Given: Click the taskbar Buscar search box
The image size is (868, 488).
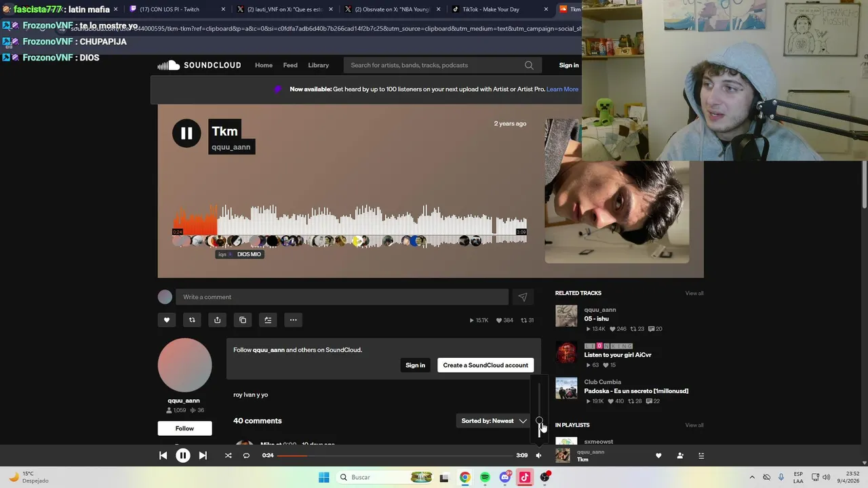Looking at the screenshot, I should click(387, 477).
